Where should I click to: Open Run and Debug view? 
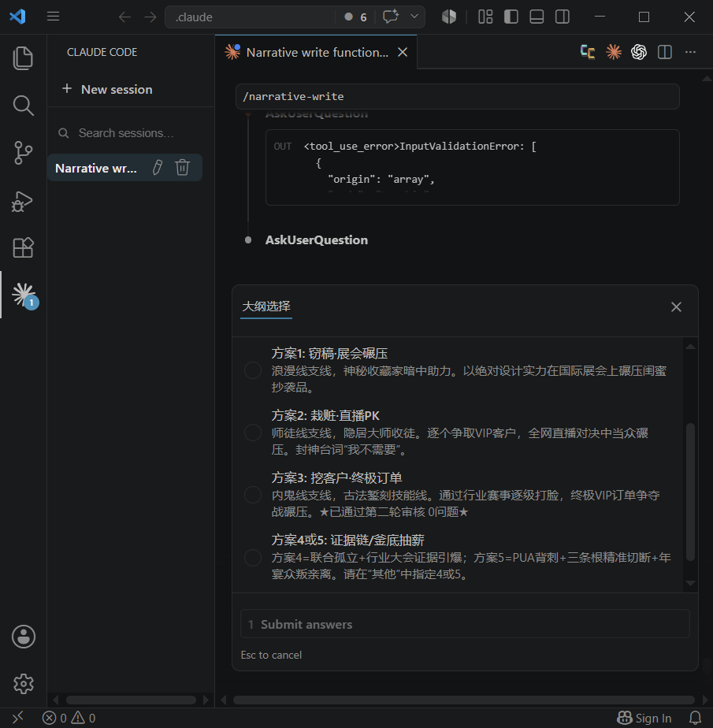[x=23, y=201]
